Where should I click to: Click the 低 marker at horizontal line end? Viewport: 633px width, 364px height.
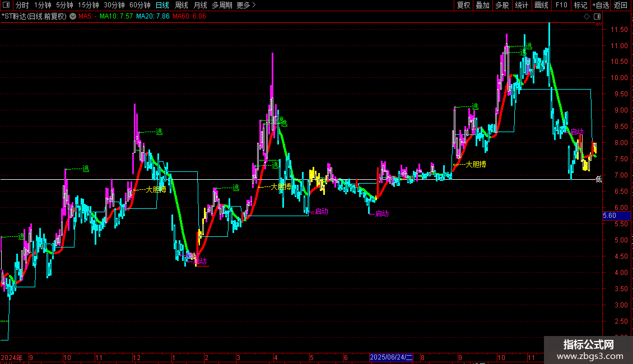click(599, 179)
